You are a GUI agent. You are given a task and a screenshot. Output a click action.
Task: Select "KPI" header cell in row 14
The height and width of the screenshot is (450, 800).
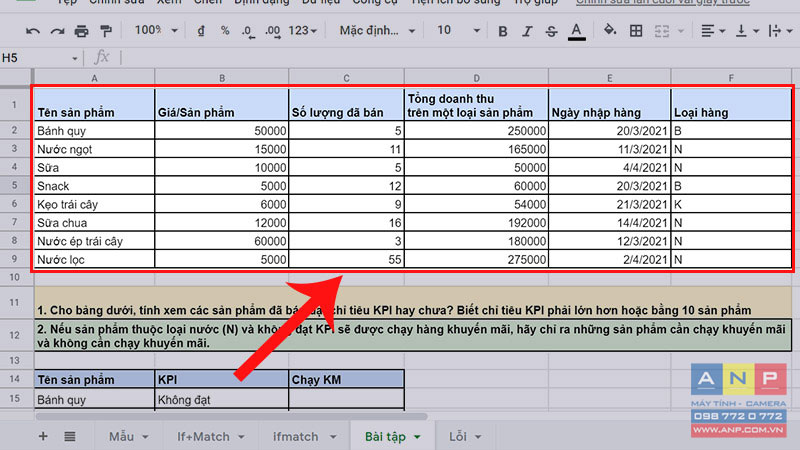point(222,379)
